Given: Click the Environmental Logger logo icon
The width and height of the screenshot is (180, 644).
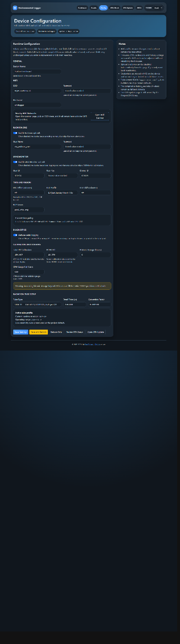Looking at the screenshot, I should point(15,8).
